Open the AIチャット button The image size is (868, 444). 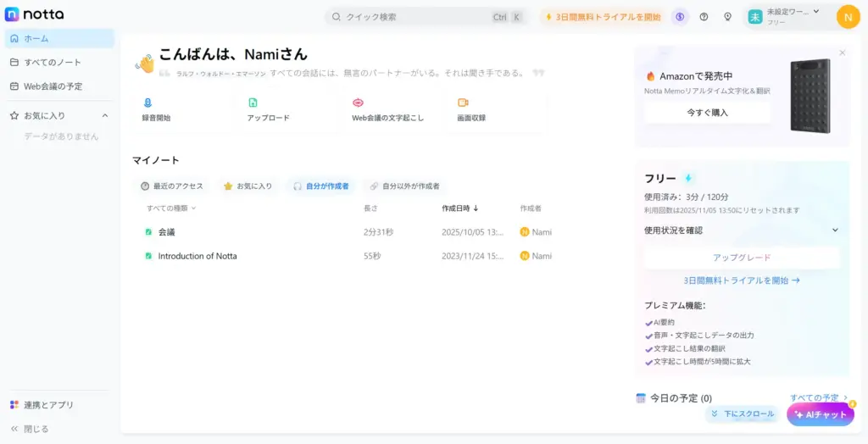pos(821,414)
